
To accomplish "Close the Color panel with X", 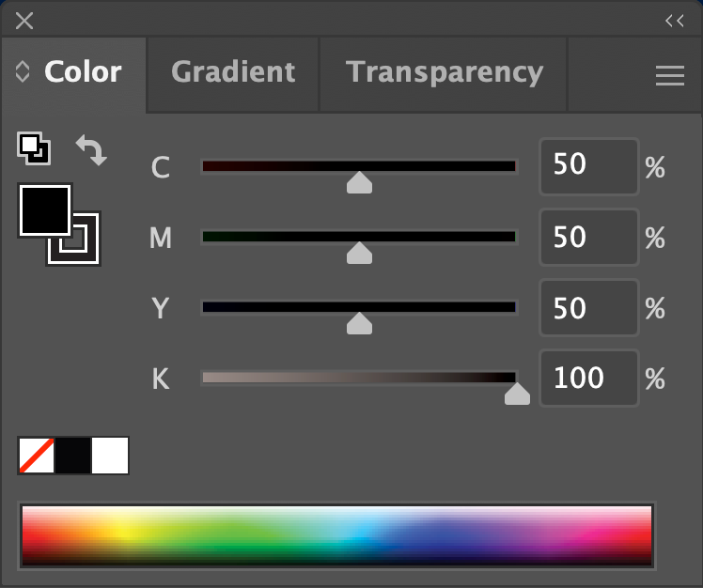I will coord(24,21).
